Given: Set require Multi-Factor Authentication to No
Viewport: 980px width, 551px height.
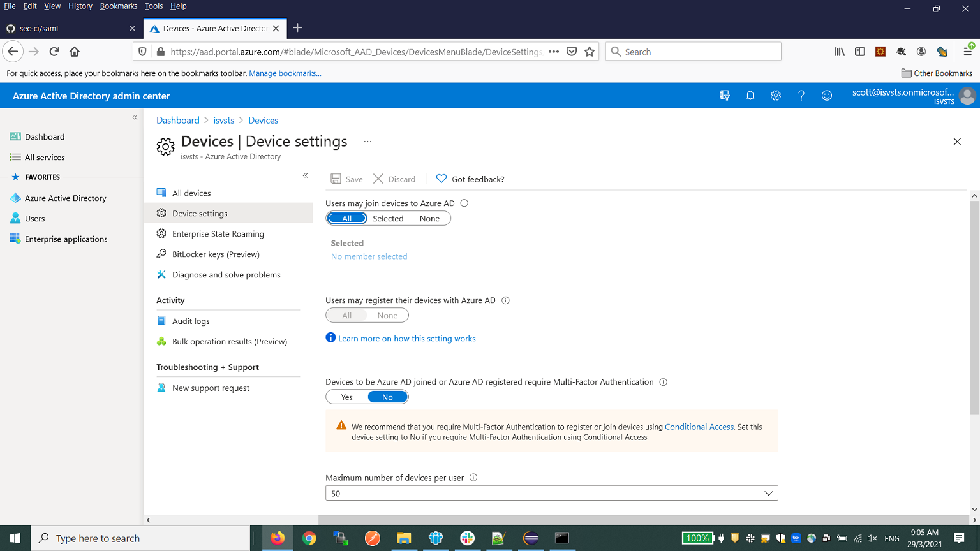Looking at the screenshot, I should [387, 397].
